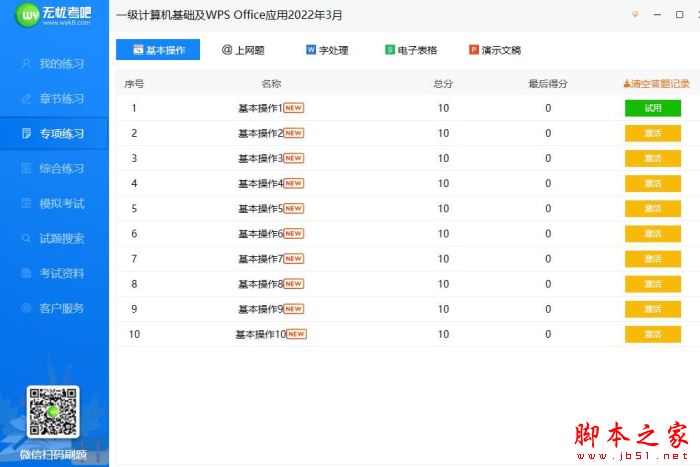
Task: Switch to the 上网题 tab
Action: click(x=243, y=50)
